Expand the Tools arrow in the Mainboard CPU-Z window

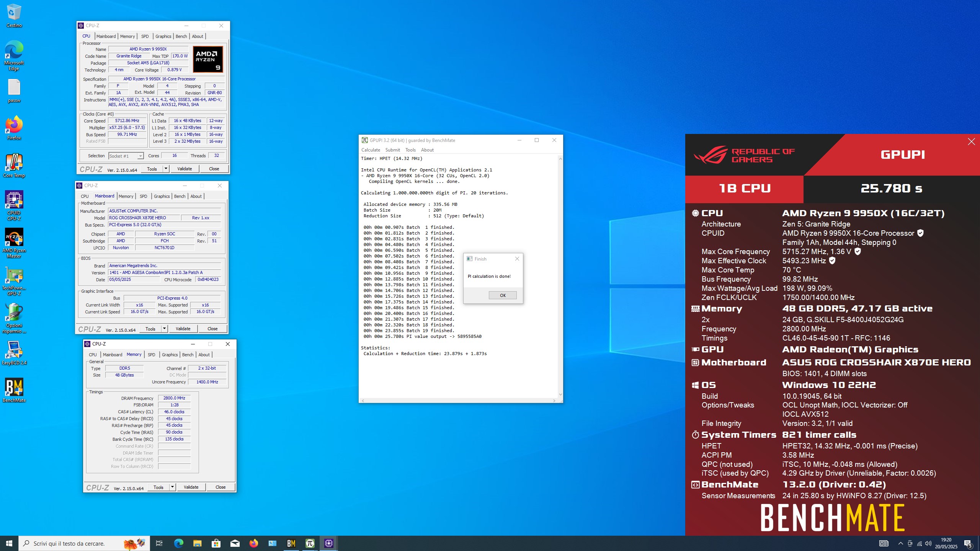coord(164,329)
